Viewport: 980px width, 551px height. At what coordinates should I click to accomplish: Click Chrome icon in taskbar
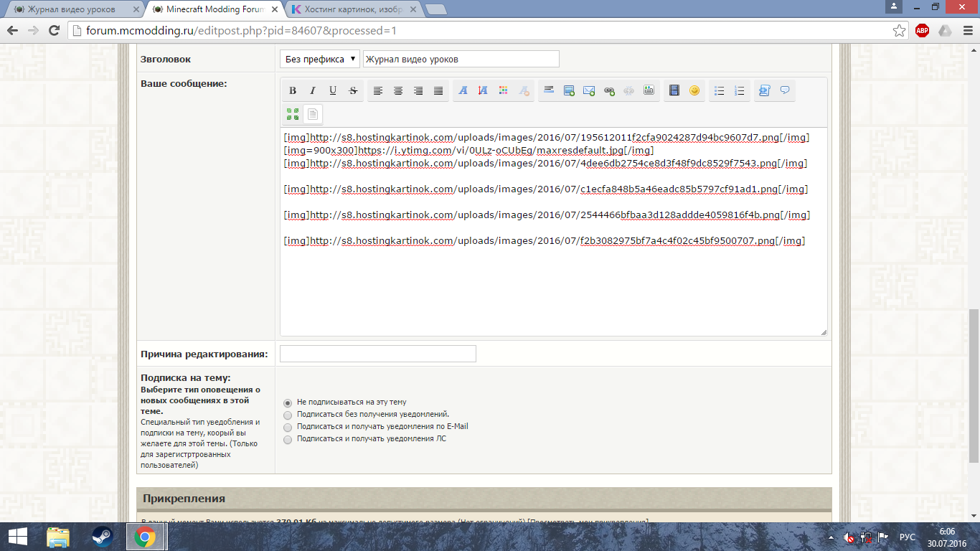(145, 537)
